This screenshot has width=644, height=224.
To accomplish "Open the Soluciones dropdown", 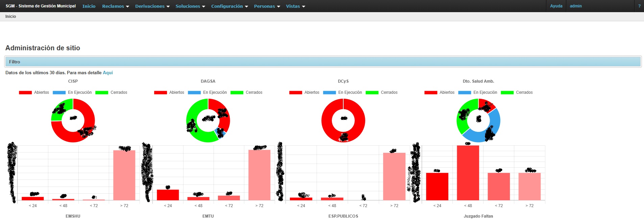I will (190, 6).
